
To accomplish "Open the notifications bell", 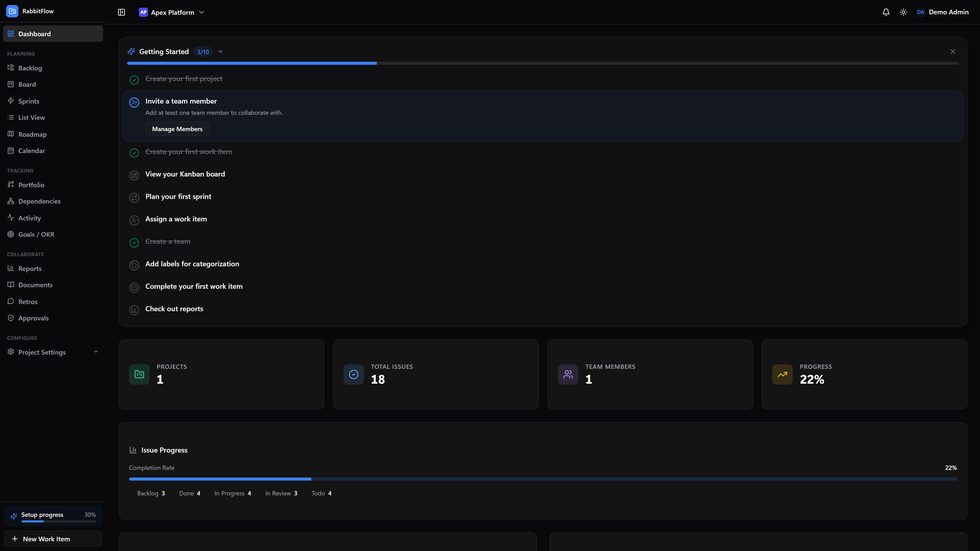I will 886,12.
